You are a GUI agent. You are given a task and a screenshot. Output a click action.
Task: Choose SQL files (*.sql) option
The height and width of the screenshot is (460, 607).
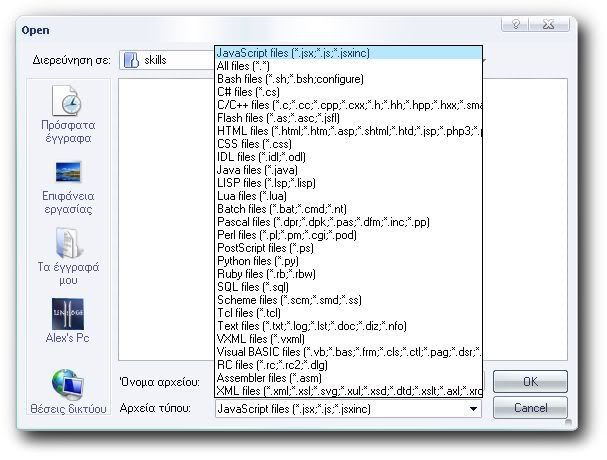[x=348, y=287]
